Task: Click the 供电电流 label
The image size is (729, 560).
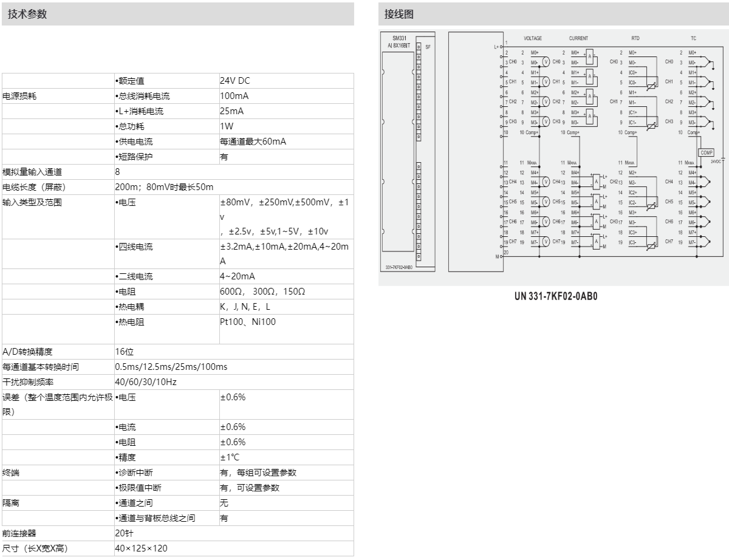Action: click(134, 142)
